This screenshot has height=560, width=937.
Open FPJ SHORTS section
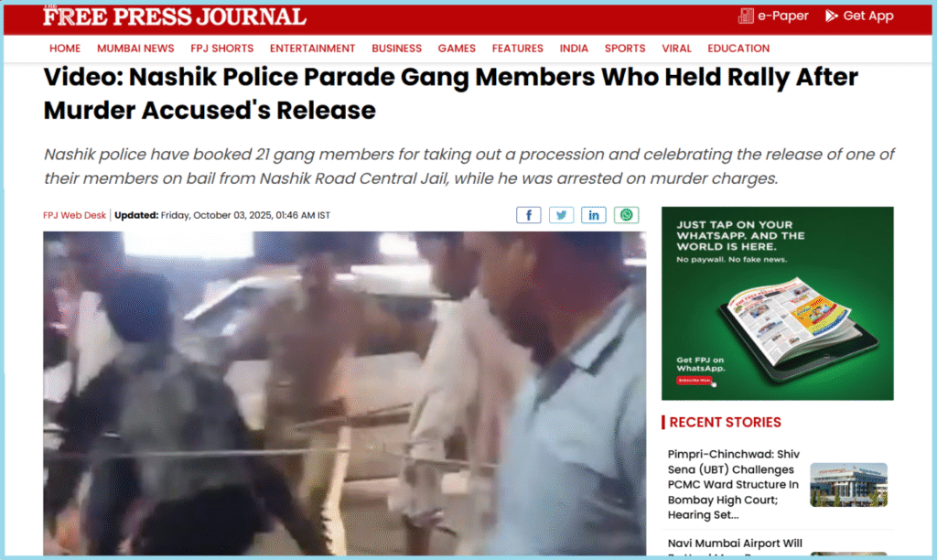(x=221, y=48)
